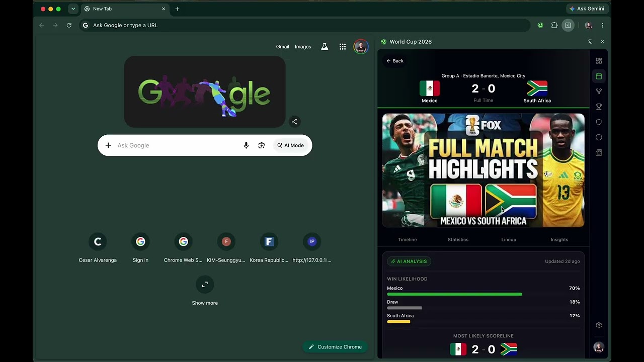Click the browser forward arrow

(x=55, y=25)
